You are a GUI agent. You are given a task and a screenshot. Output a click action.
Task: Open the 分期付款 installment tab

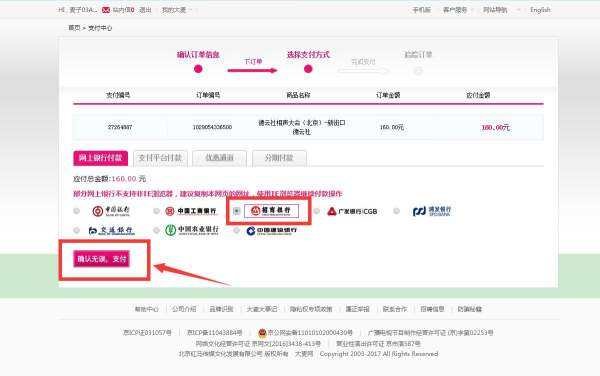pos(279,158)
